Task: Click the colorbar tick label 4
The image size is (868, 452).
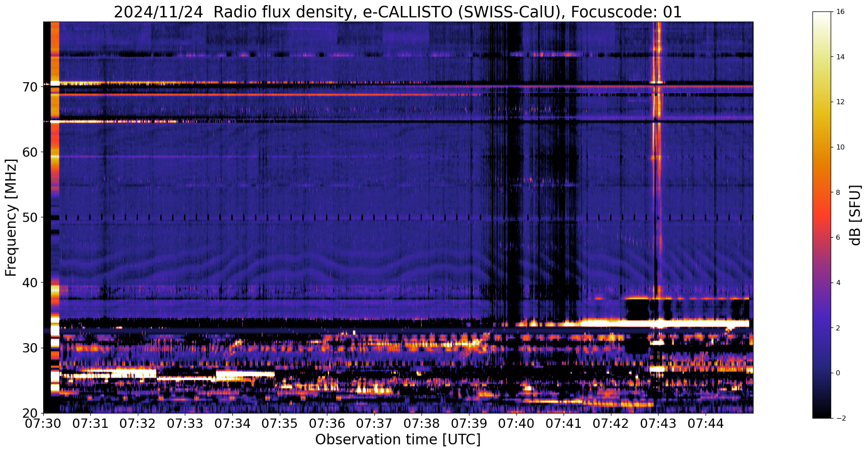Action: click(x=838, y=283)
